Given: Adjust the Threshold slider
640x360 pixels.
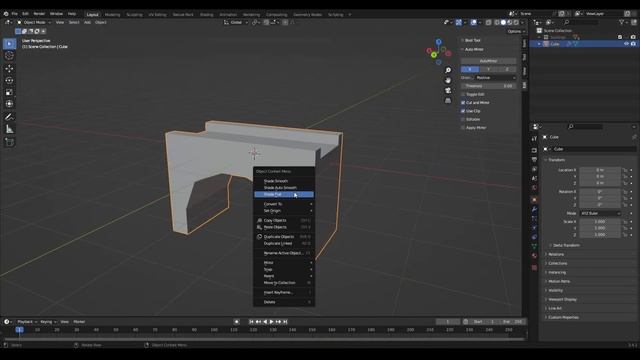Looking at the screenshot, I should [x=489, y=86].
